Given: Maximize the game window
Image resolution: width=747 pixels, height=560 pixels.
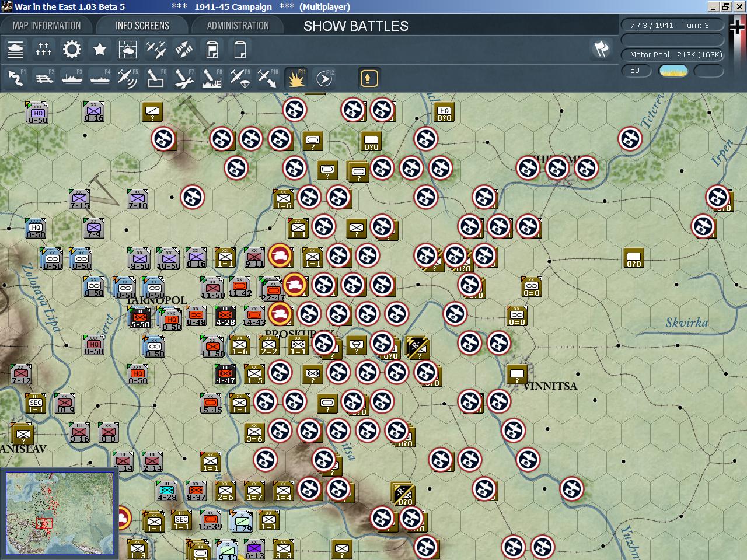Looking at the screenshot, I should tap(725, 7).
